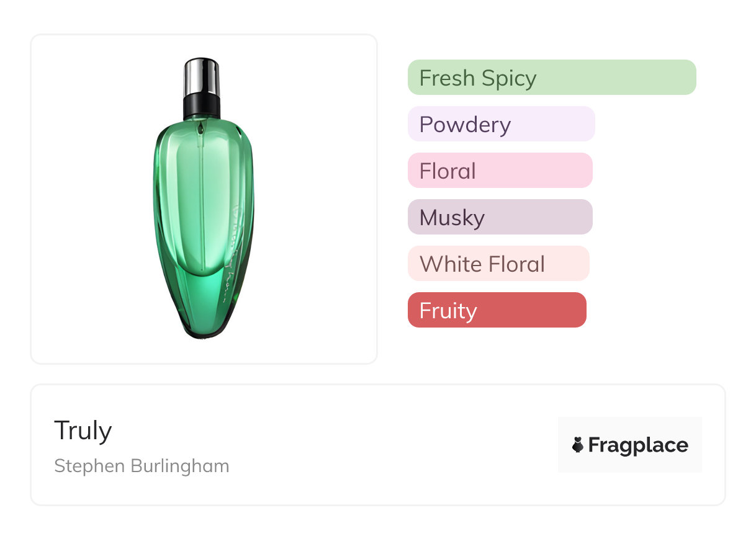Select the White Floral accord
Image resolution: width=756 pixels, height=536 pixels.
(498, 264)
